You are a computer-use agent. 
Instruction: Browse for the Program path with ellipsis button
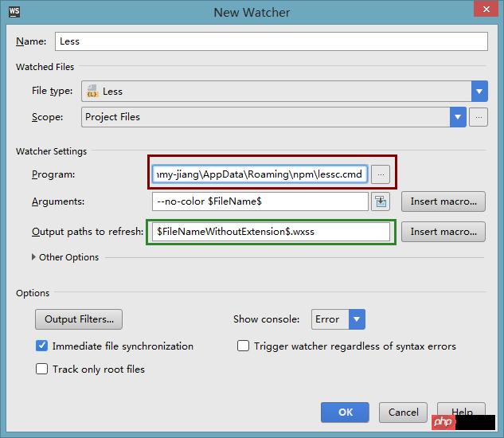pyautogui.click(x=381, y=174)
